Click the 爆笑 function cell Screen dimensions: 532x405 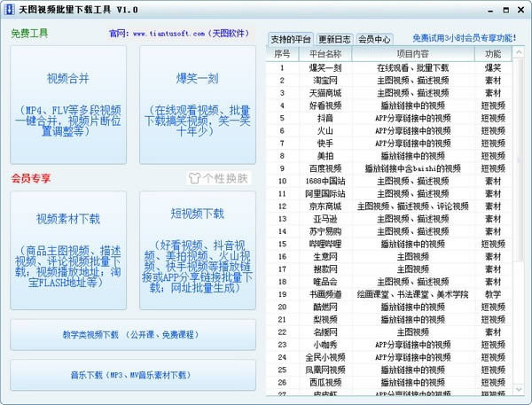click(493, 68)
